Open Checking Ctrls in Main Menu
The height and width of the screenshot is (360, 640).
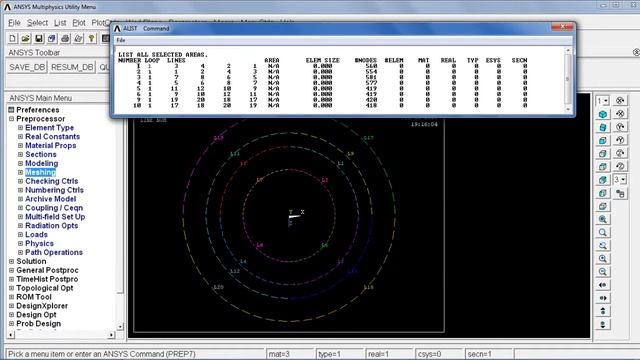coord(51,181)
